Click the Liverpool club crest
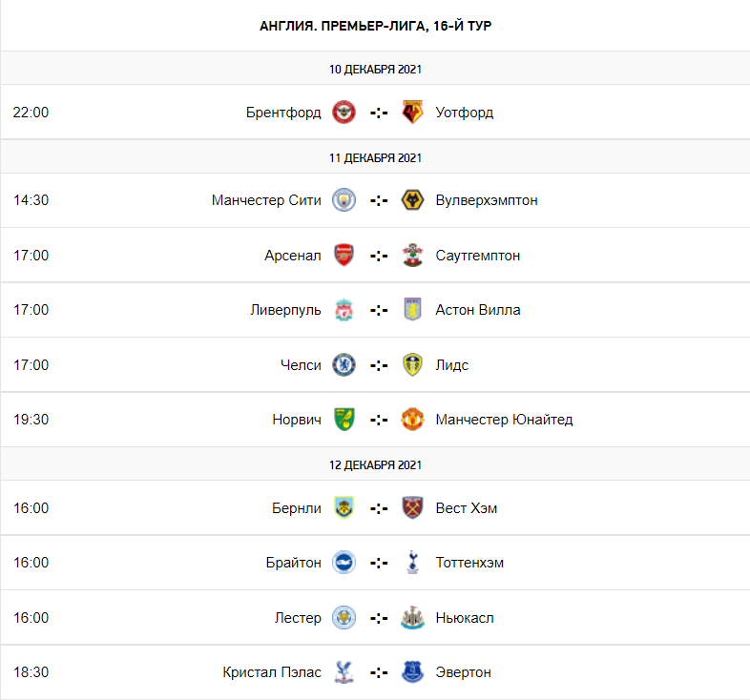 [x=344, y=310]
